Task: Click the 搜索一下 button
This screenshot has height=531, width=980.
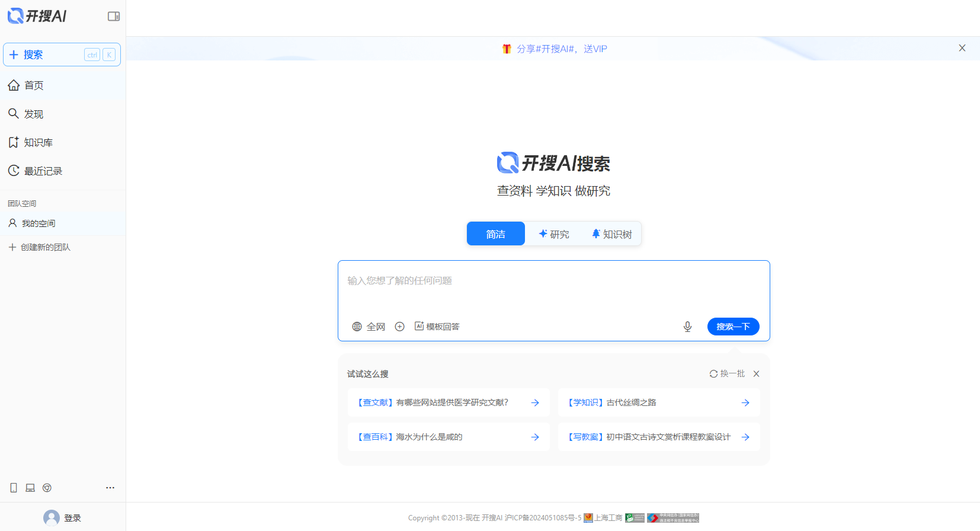Action: 733,327
